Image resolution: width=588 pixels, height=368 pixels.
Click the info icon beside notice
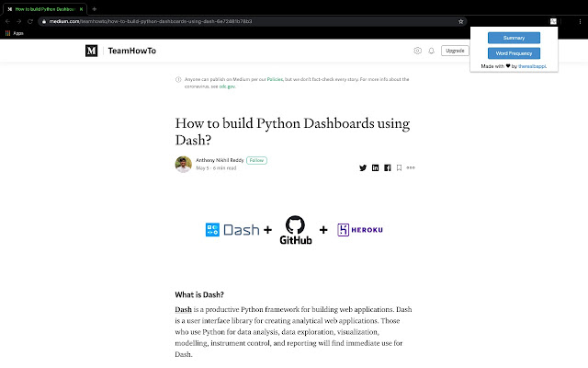[x=178, y=79]
